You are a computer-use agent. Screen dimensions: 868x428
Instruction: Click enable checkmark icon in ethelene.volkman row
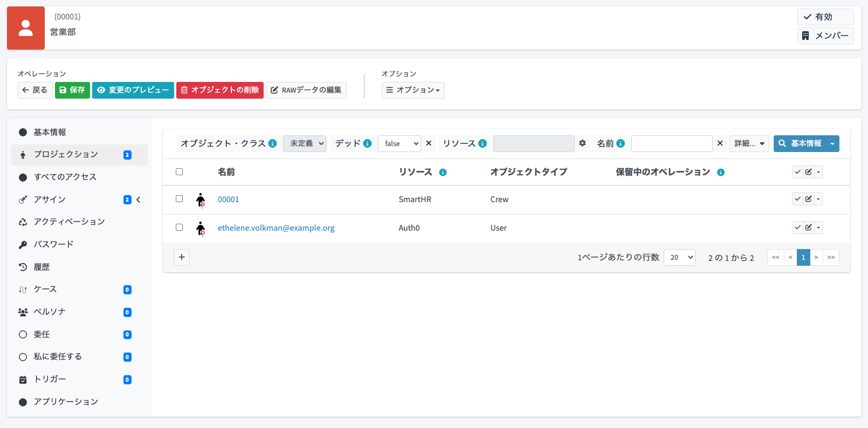pyautogui.click(x=798, y=227)
